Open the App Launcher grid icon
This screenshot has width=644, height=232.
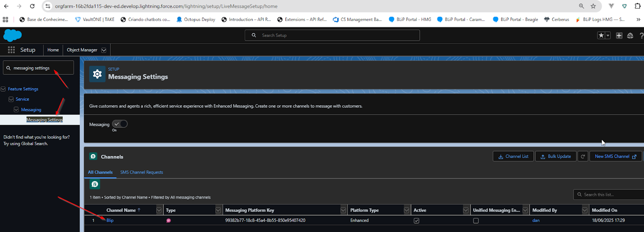click(11, 50)
